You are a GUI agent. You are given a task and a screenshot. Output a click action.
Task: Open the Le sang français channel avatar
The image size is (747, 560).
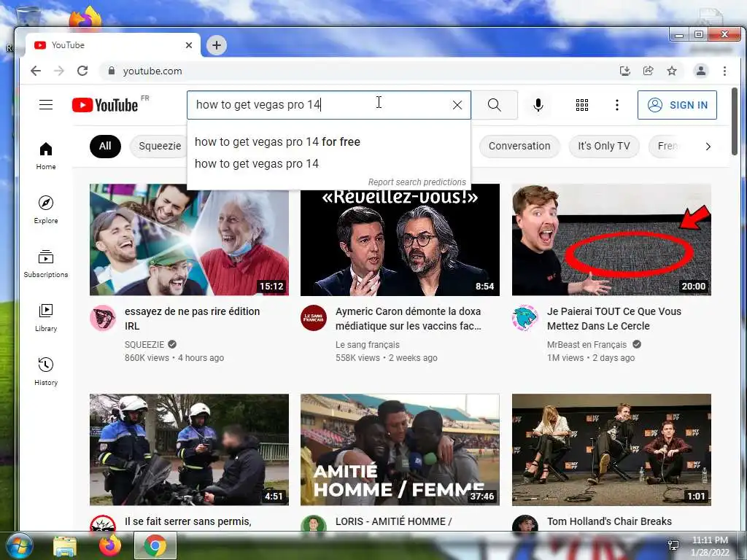tap(314, 318)
